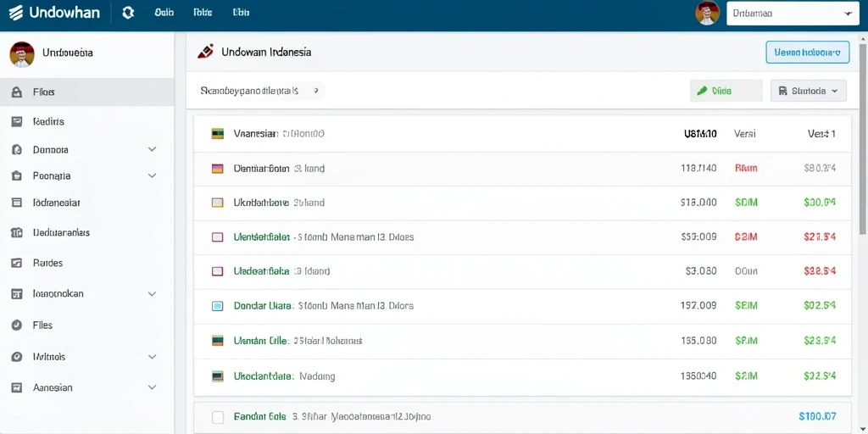The image size is (868, 434).
Task: Click the Vnanesian row flag icon
Action: 218,133
